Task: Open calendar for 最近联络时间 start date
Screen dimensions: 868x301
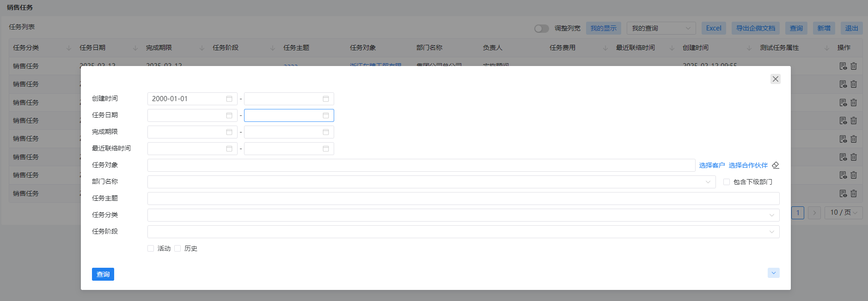Action: coord(229,149)
